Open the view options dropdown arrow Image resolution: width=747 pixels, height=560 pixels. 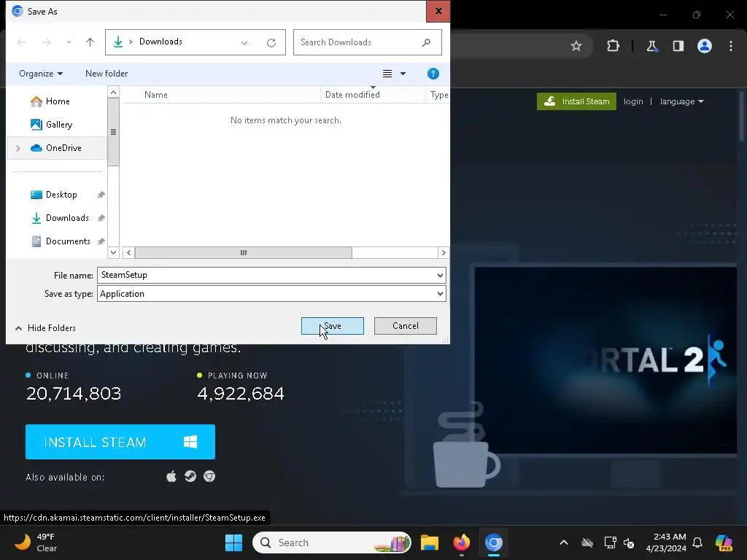(403, 74)
